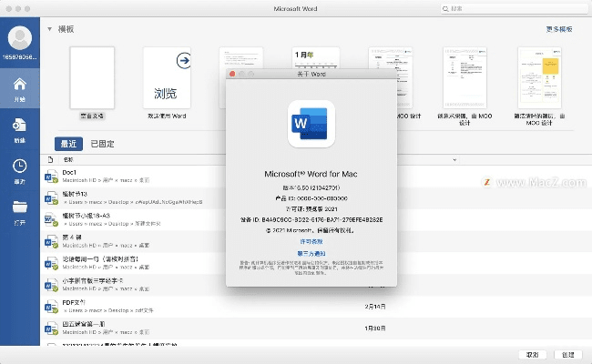Click the magnifier icon in the search box

[x=445, y=9]
